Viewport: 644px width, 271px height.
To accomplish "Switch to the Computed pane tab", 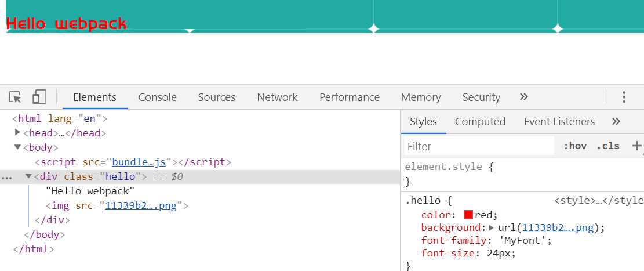I will 480,122.
